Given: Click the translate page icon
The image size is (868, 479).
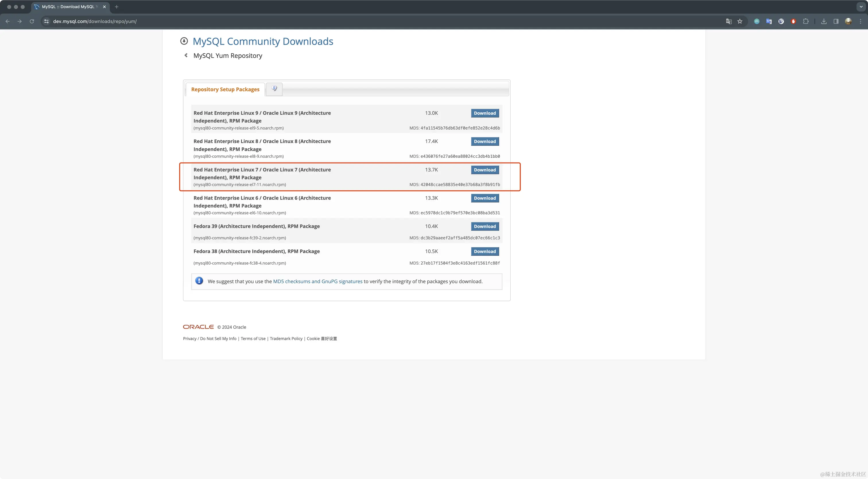Looking at the screenshot, I should pos(728,21).
